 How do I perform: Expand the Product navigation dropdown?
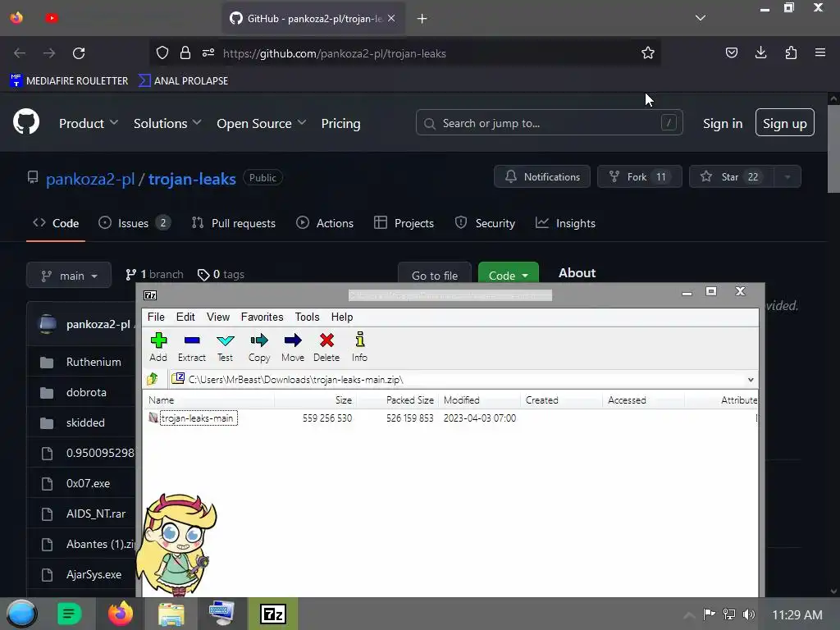(x=89, y=123)
